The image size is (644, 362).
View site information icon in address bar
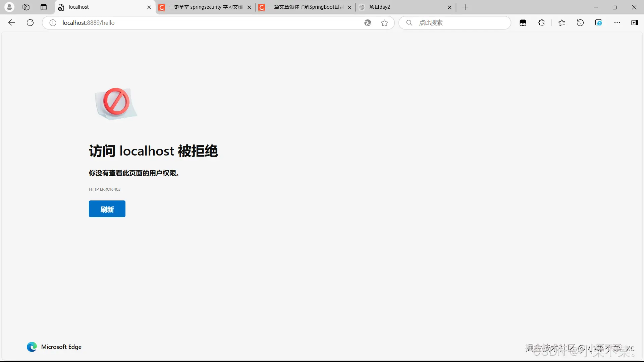pyautogui.click(x=53, y=23)
